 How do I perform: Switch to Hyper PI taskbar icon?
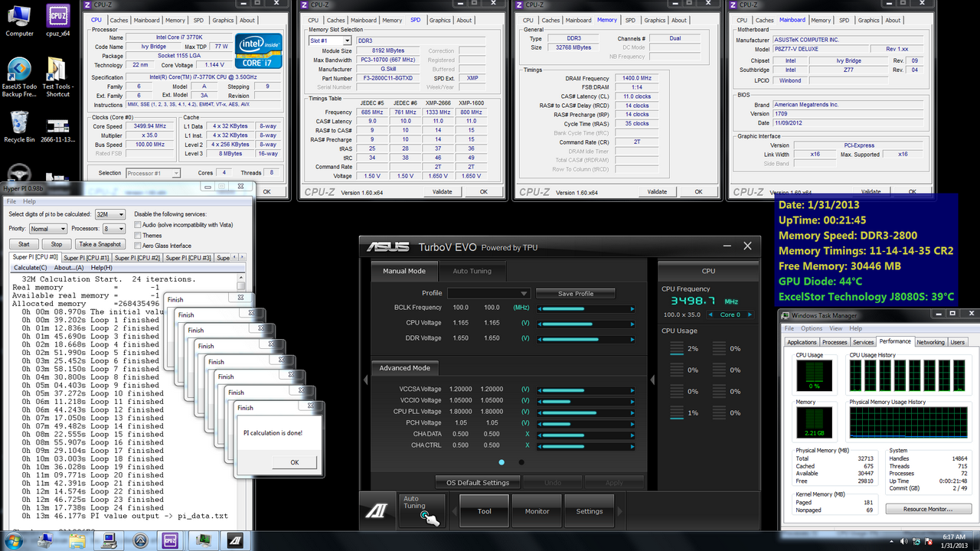point(109,540)
